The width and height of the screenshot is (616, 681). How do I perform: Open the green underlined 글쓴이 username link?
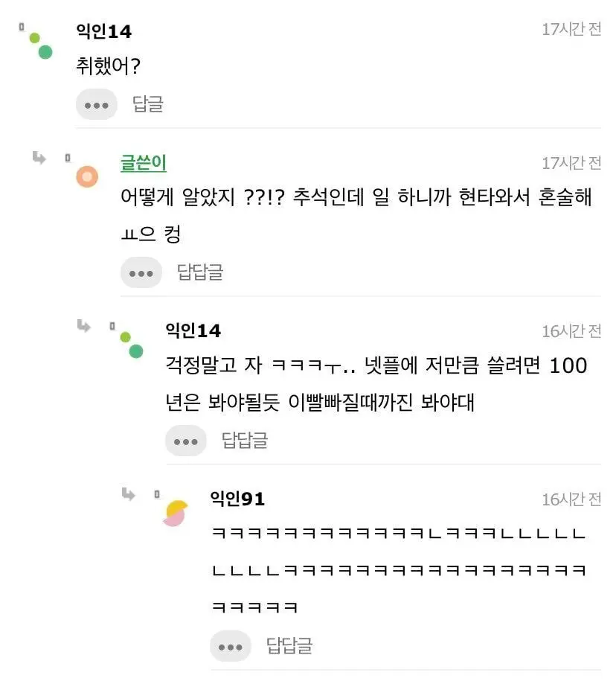[x=144, y=163]
